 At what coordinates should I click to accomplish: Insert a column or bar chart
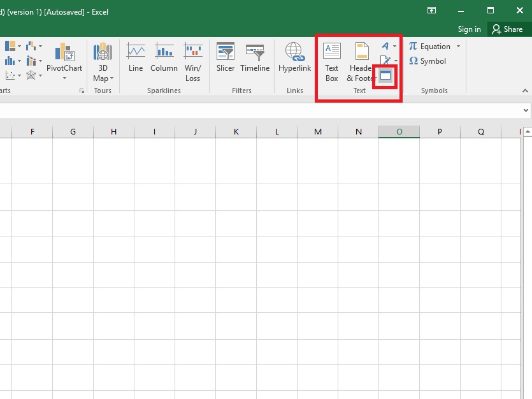11,61
